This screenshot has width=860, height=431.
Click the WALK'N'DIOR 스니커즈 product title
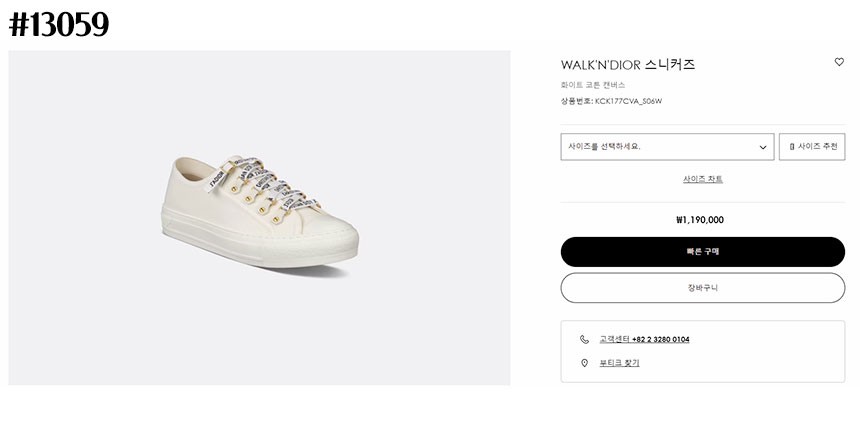pyautogui.click(x=627, y=65)
